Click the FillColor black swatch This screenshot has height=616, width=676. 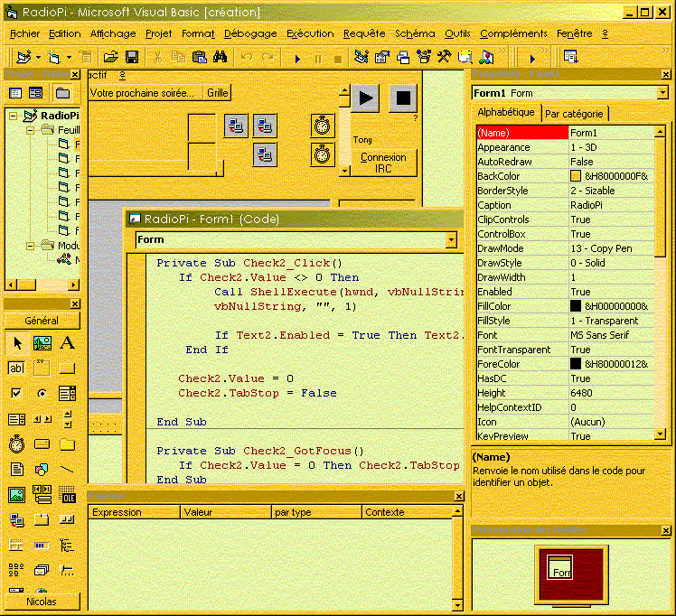point(575,306)
